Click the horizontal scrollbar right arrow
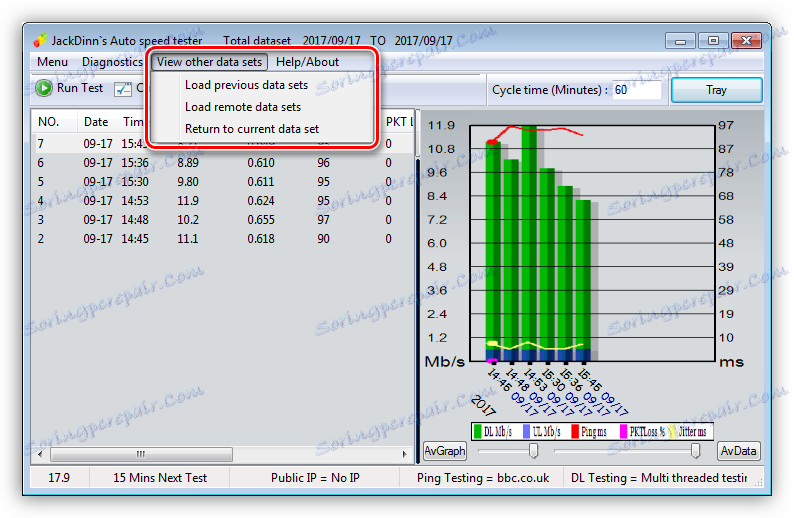The height and width of the screenshot is (518, 794). (405, 454)
